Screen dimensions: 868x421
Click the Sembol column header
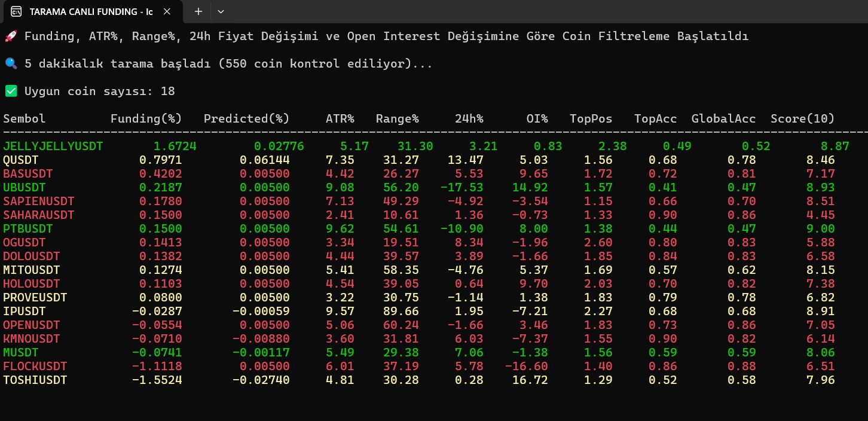[x=25, y=118]
